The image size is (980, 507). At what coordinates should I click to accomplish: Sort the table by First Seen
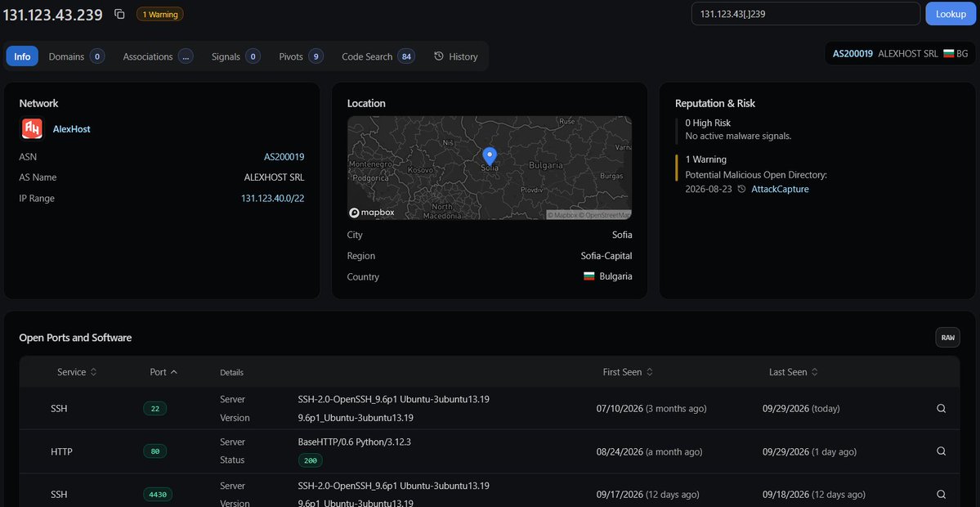coord(628,372)
